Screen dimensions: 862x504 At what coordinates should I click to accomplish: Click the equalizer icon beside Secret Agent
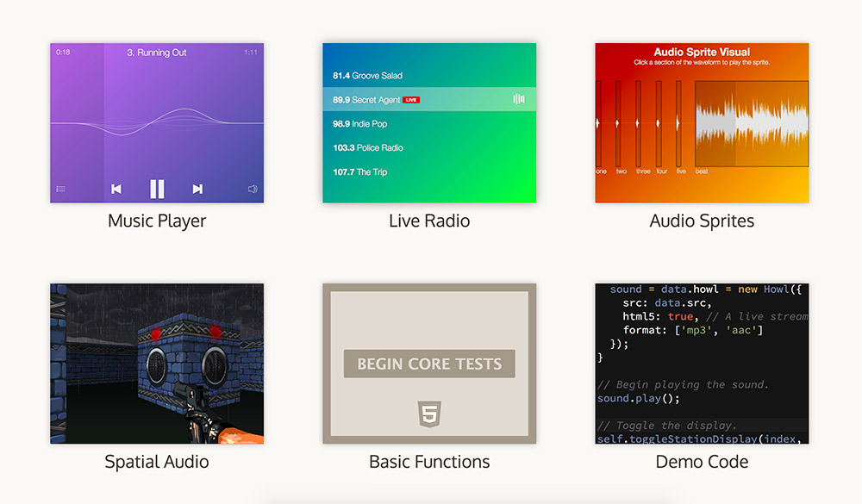point(517,99)
